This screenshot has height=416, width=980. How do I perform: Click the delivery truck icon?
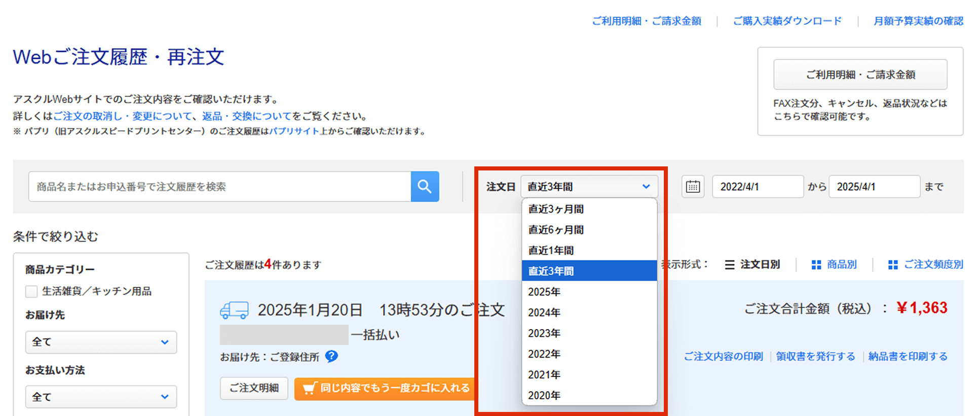(234, 310)
